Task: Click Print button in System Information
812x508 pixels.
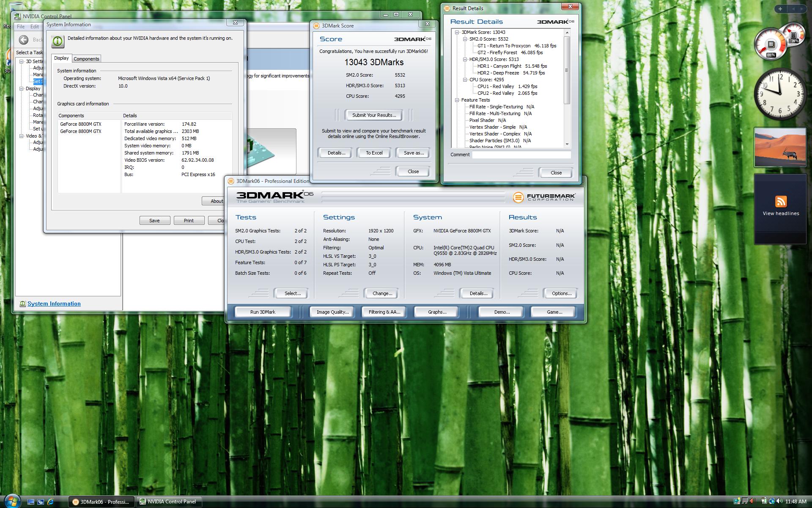Action: [x=189, y=221]
